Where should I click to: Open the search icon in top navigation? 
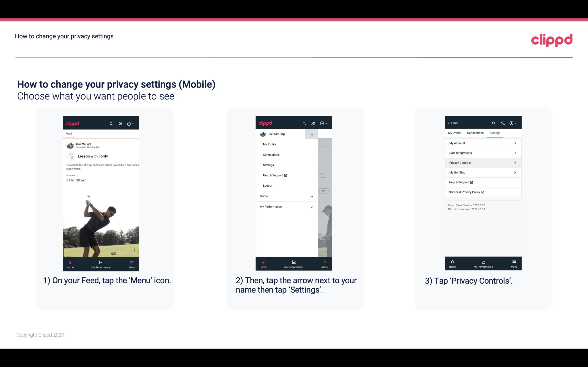[x=111, y=124]
